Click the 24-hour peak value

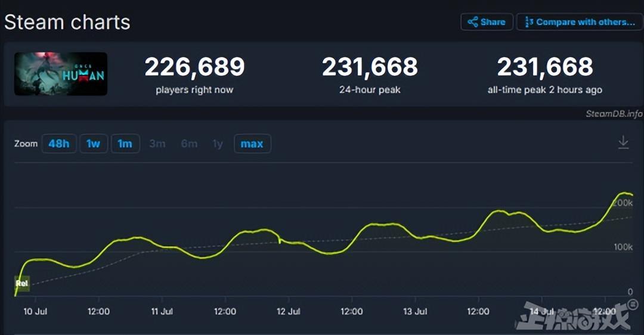point(370,67)
